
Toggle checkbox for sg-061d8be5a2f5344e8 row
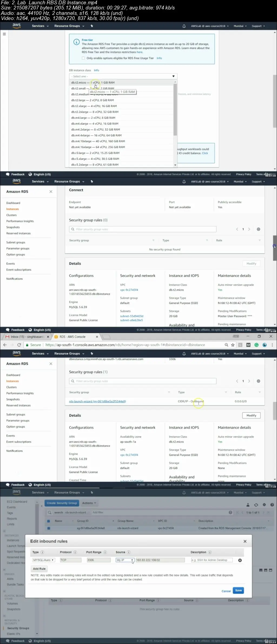coord(49,528)
